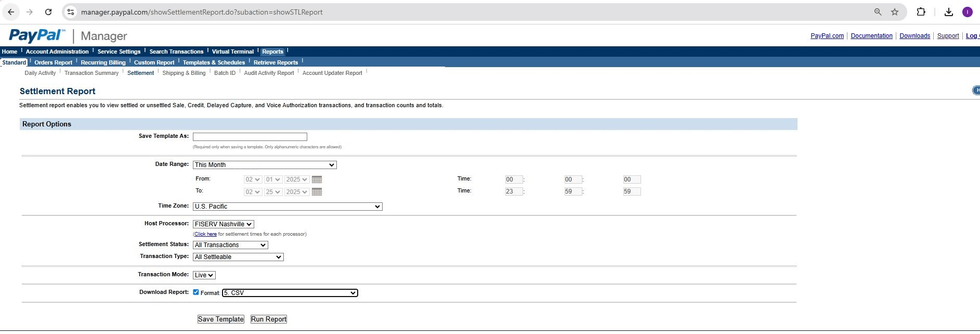The image size is (980, 334).
Task: Open PayPal.com link
Action: [x=827, y=36]
